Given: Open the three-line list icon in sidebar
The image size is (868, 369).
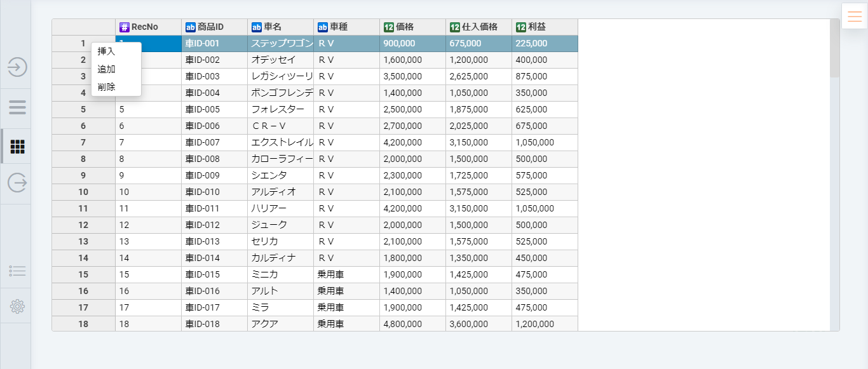Looking at the screenshot, I should pyautogui.click(x=17, y=107).
